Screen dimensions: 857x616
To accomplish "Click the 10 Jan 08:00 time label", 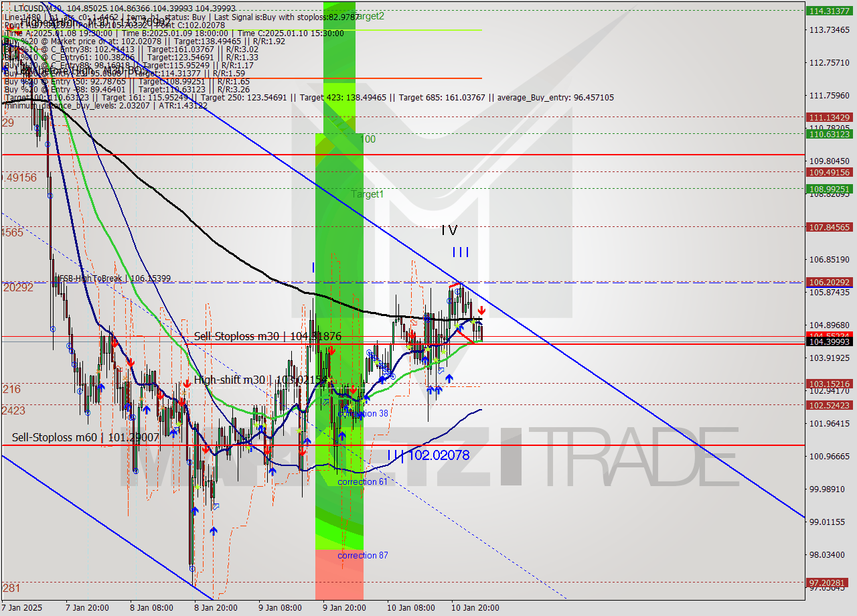I will [411, 608].
